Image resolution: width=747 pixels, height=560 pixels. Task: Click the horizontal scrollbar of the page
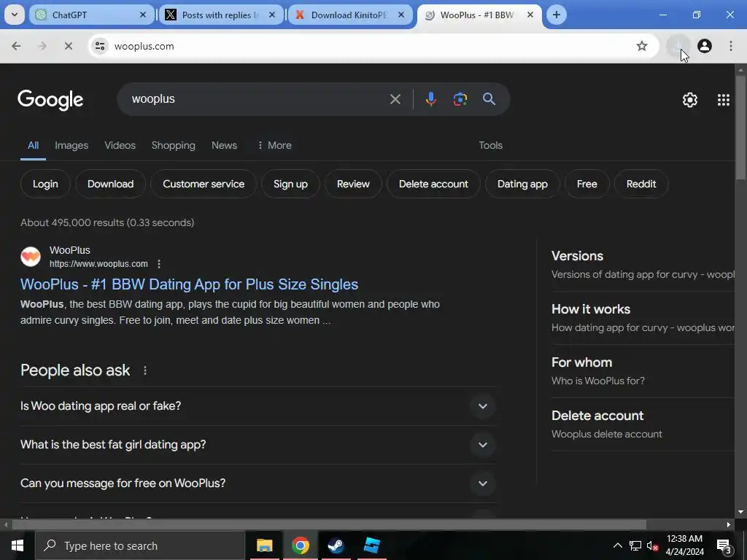(x=329, y=525)
